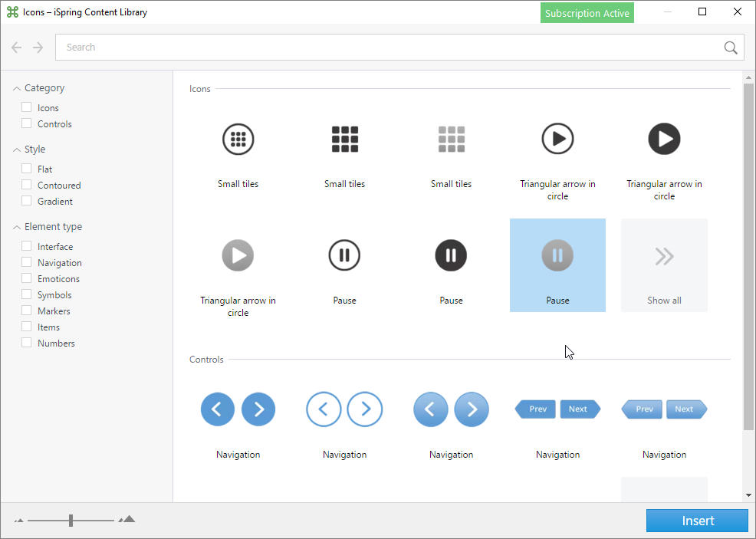Select the solid black triangular arrow in circle icon
The height and width of the screenshot is (539, 756).
point(664,139)
